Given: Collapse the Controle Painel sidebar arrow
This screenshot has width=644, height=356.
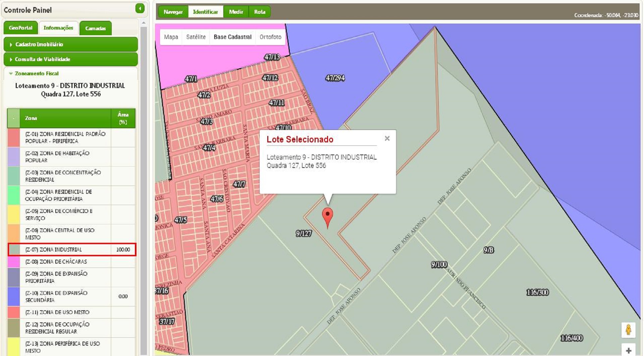Looking at the screenshot, I should 140,8.
